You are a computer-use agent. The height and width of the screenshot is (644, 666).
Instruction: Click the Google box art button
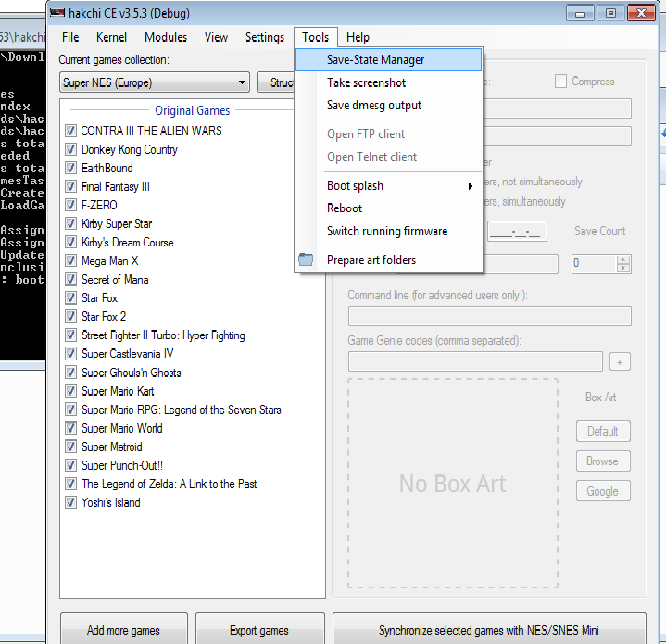click(x=603, y=491)
